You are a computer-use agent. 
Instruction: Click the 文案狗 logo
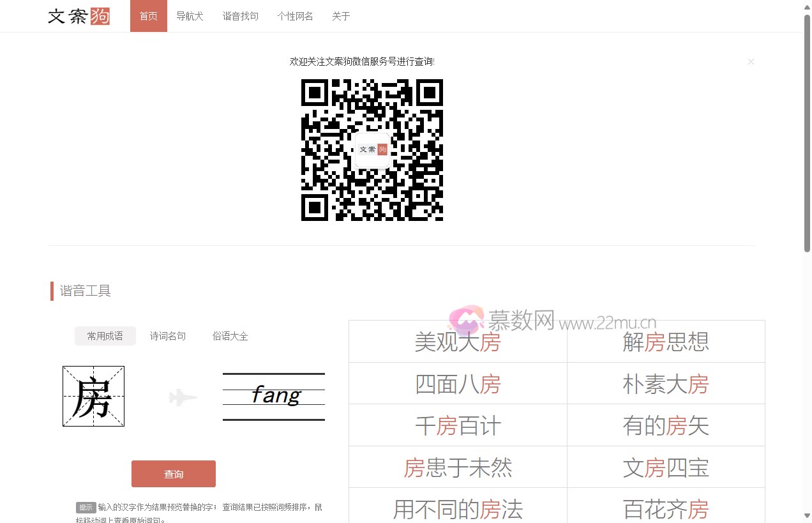coord(79,16)
